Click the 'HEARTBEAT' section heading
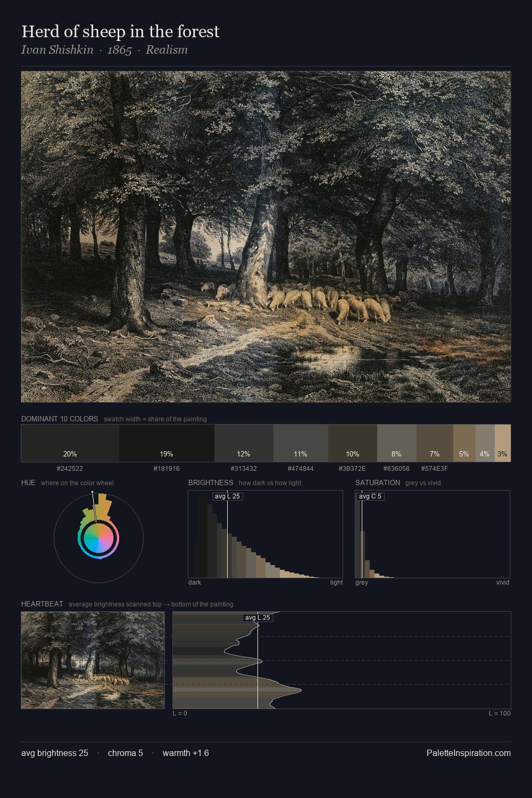Screen dimensions: 532x798 42,604
